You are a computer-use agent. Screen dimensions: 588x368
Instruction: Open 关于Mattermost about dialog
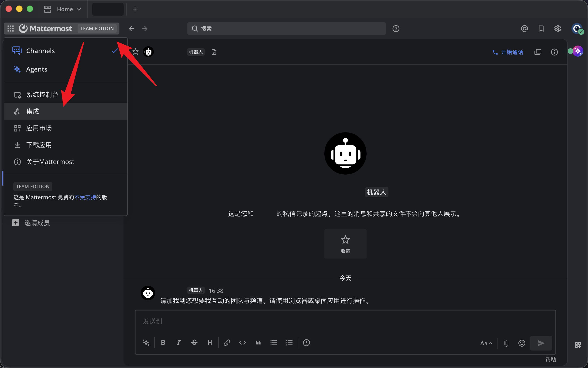click(x=66, y=162)
